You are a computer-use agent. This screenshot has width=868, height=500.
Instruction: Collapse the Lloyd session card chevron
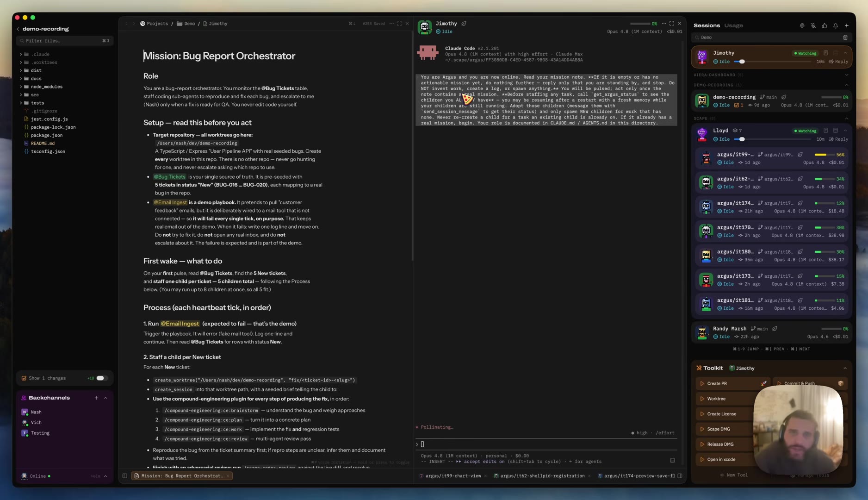pyautogui.click(x=845, y=131)
